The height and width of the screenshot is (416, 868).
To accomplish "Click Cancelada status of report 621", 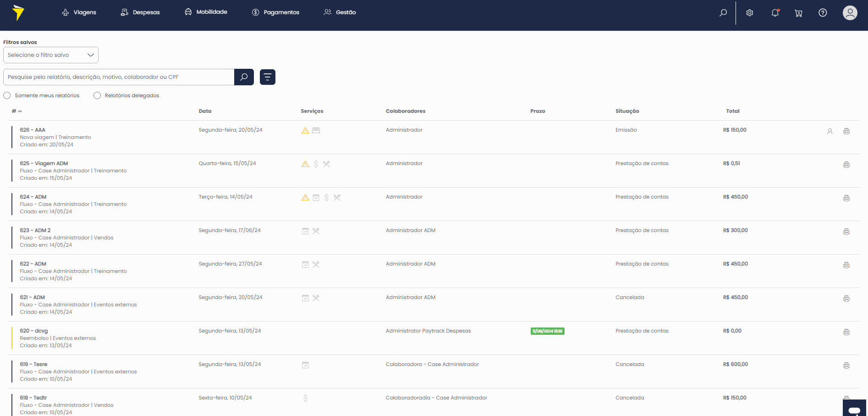I will click(630, 297).
